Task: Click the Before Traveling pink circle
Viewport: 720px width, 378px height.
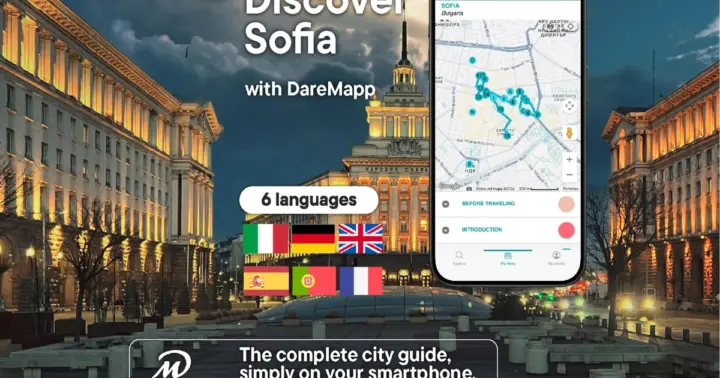Action: 566,204
